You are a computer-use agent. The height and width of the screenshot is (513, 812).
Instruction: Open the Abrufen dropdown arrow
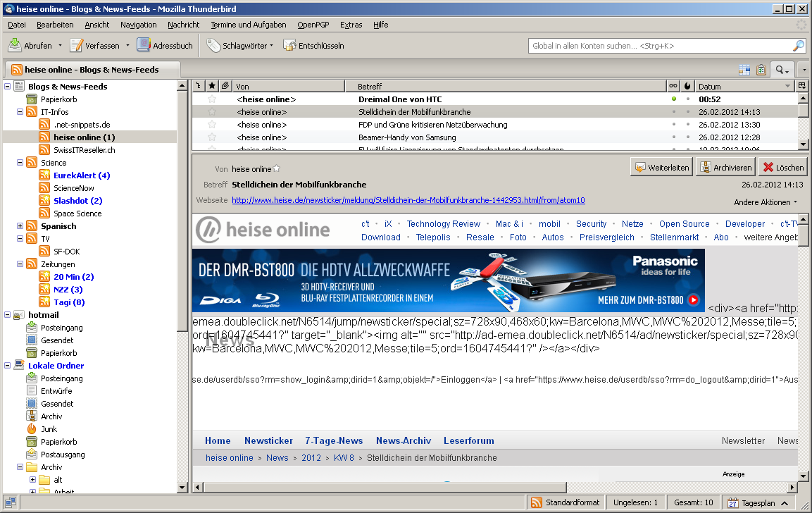tap(60, 46)
